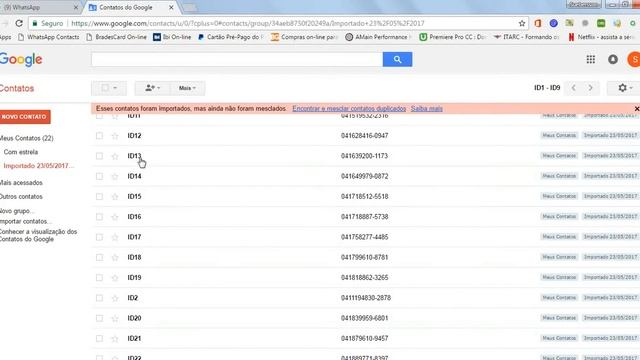Go to next page of contacts
The height and width of the screenshot is (360, 640).
click(590, 88)
